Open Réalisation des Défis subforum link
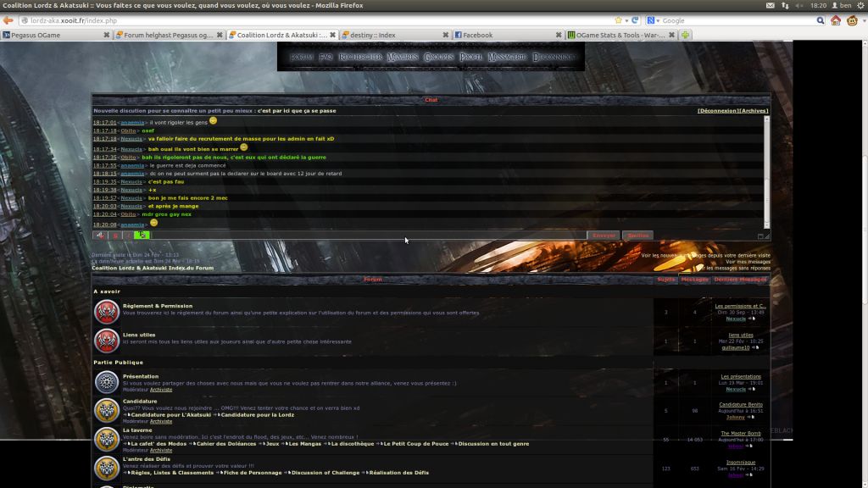868x488 pixels. 399,473
